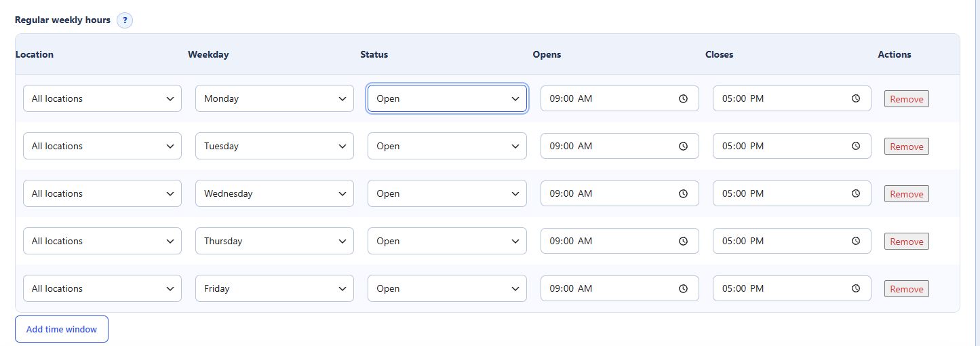Open clock picker in Thursday Closes field
Image resolution: width=980 pixels, height=346 pixels.
[x=856, y=241]
